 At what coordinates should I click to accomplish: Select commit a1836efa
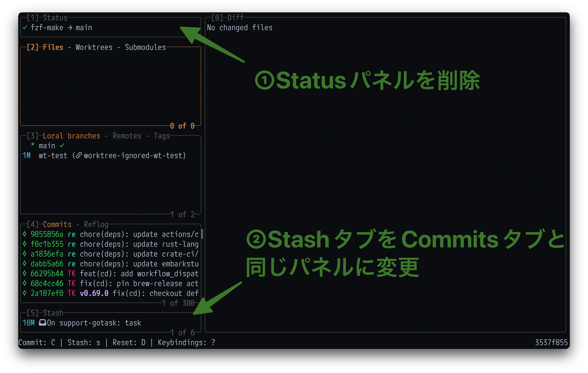pyautogui.click(x=111, y=254)
